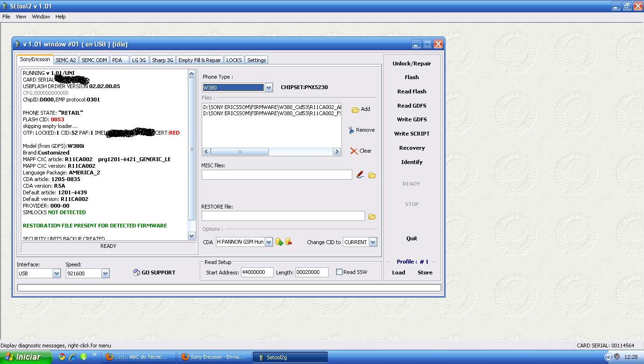Click the Length input field

tap(312, 272)
